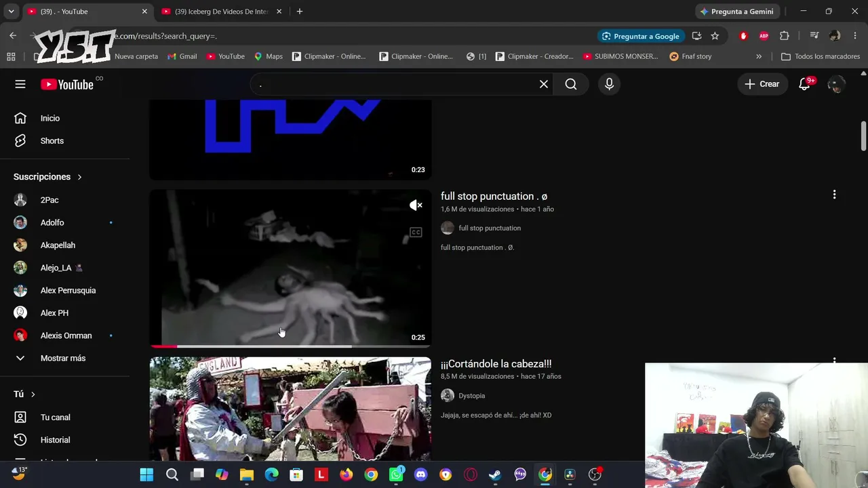Go back with the browser back arrow

coord(13,36)
